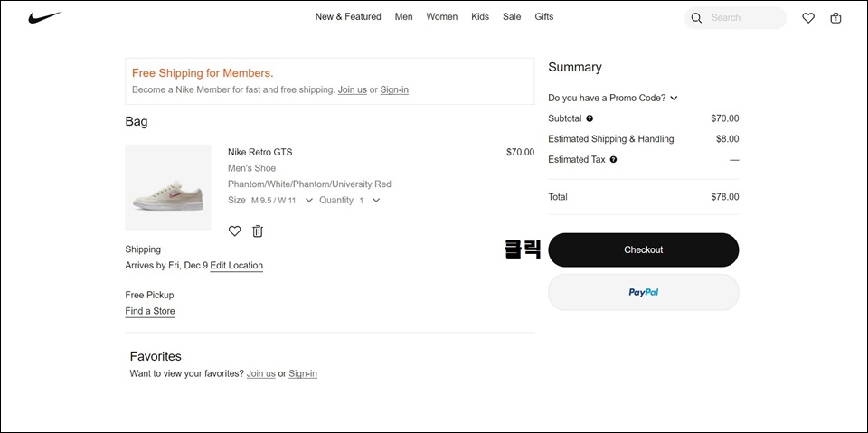Click the Estimated Tax help icon

click(613, 159)
